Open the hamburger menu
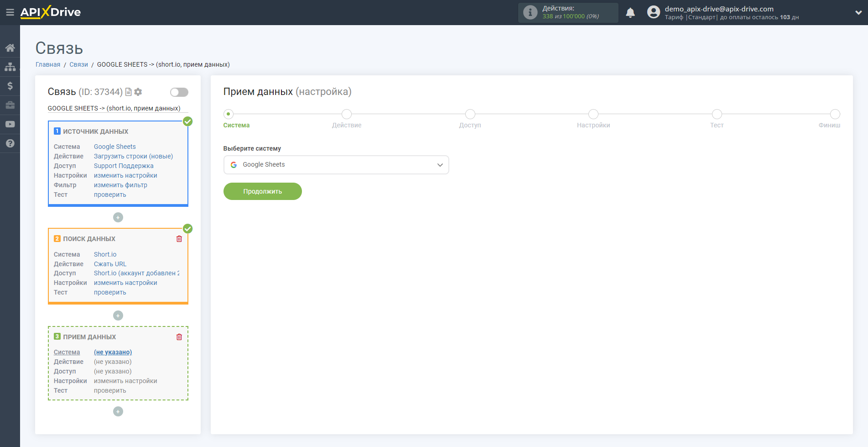868x447 pixels. (x=10, y=12)
